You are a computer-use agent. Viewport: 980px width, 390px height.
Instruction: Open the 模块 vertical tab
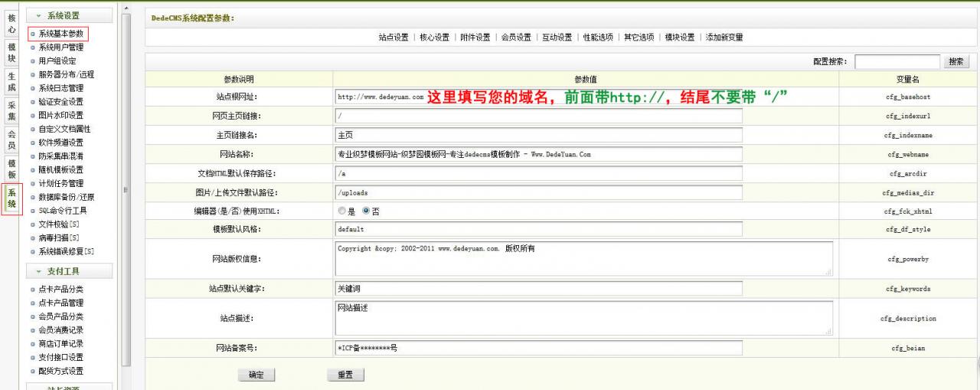click(11, 52)
